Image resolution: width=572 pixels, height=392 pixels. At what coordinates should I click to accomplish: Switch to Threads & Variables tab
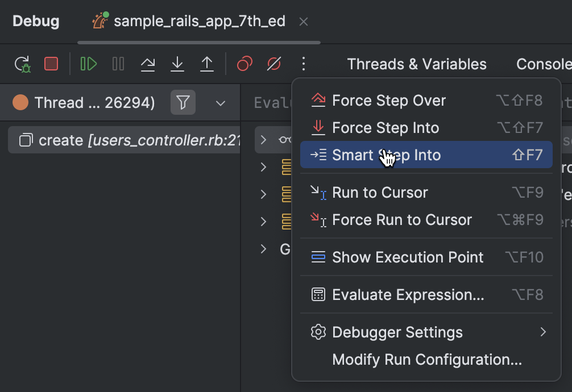pos(417,64)
